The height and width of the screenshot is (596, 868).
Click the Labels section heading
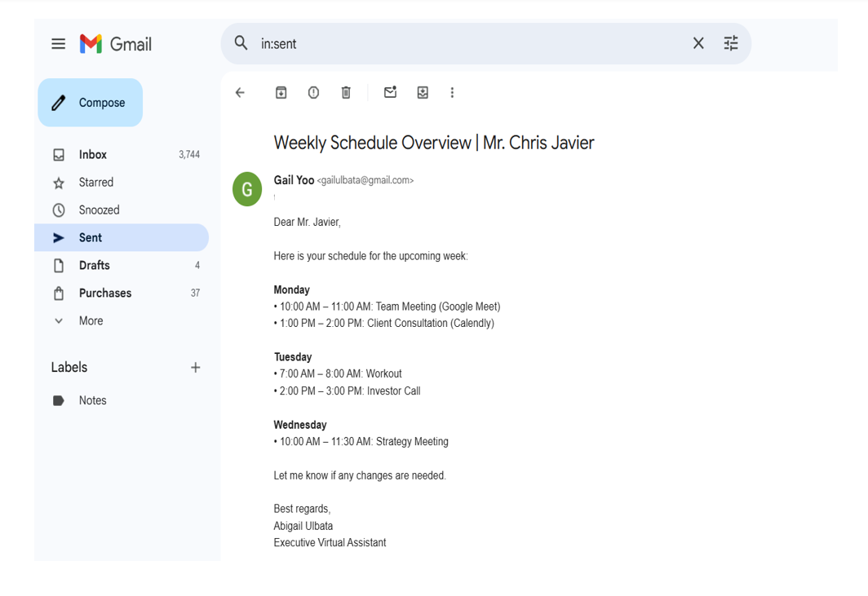coord(69,368)
